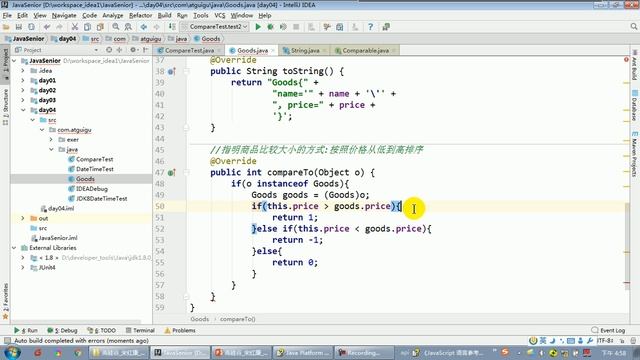Run CompareTest.test2 with green play icon
This screenshot has width=640, height=360.
[258, 27]
